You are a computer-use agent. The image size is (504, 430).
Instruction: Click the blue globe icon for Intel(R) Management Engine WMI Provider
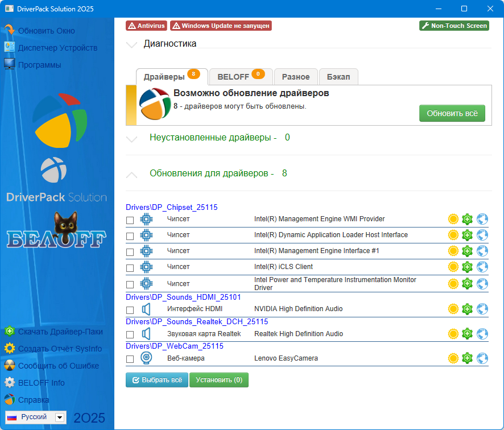tap(482, 219)
